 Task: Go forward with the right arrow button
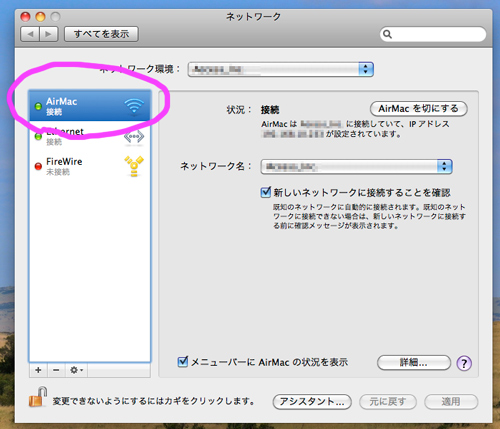click(x=49, y=34)
